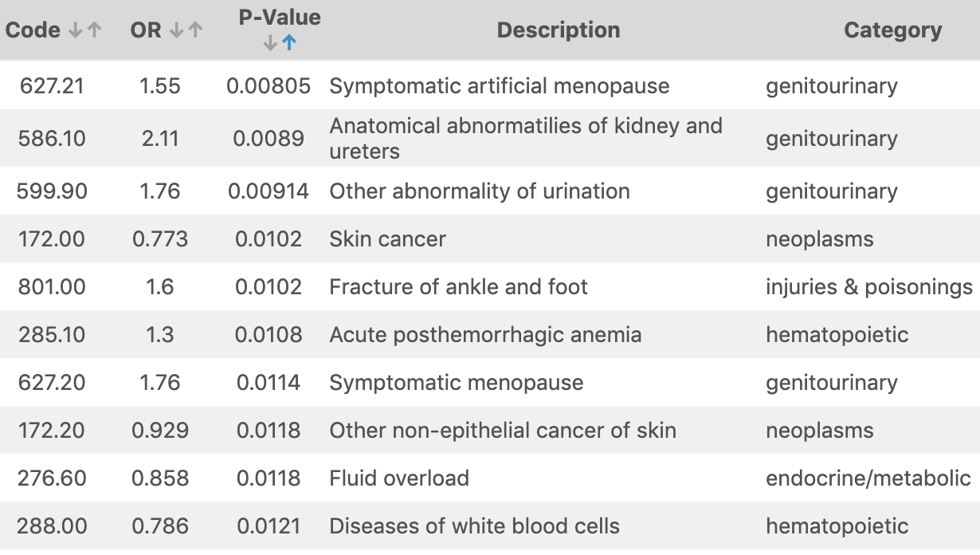The width and height of the screenshot is (980, 555).
Task: Click the Category column header
Action: [892, 30]
